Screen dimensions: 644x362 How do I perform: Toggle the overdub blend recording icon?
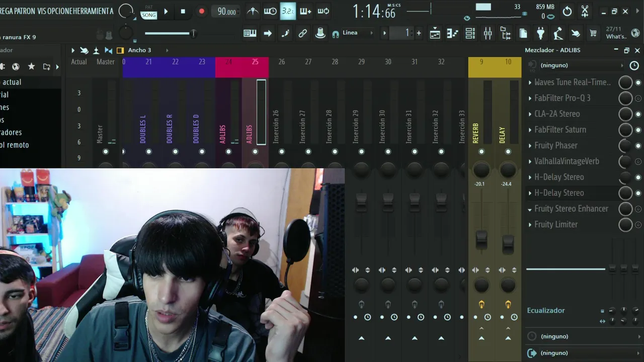pos(305,11)
